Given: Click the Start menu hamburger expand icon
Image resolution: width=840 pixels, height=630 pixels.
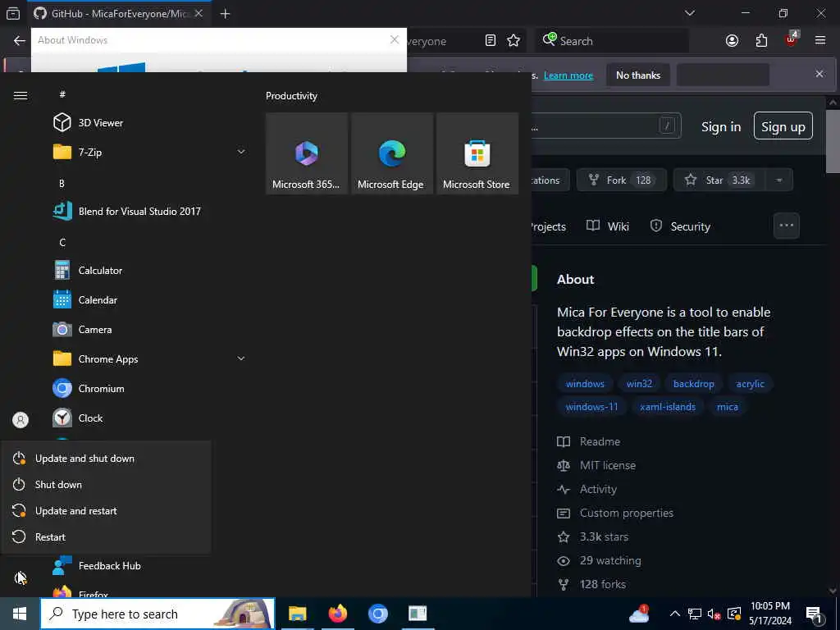Looking at the screenshot, I should pos(21,95).
